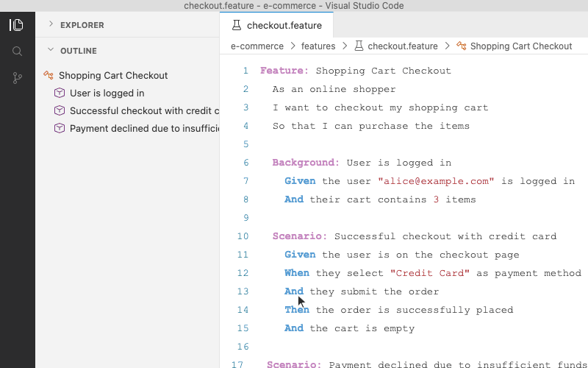Click the And keyword on line 13
This screenshot has height=368, width=588.
(293, 291)
